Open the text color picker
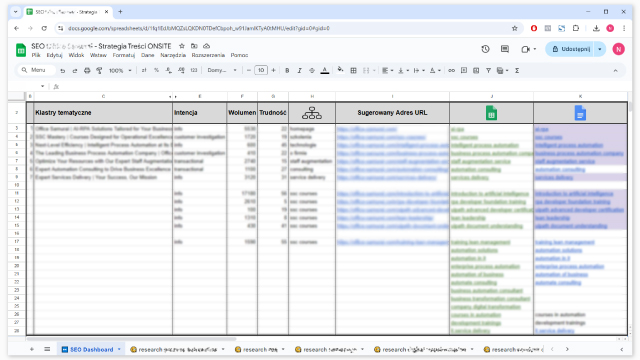 (x=325, y=70)
